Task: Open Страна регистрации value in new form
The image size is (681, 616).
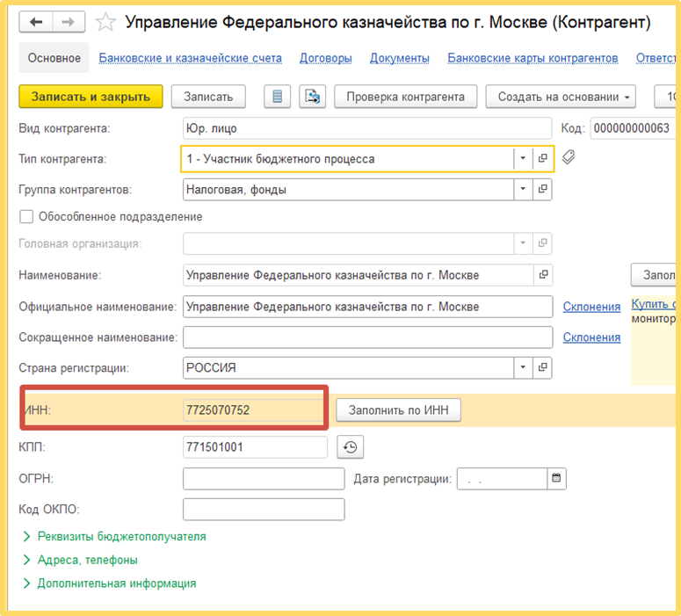Action: [x=542, y=367]
